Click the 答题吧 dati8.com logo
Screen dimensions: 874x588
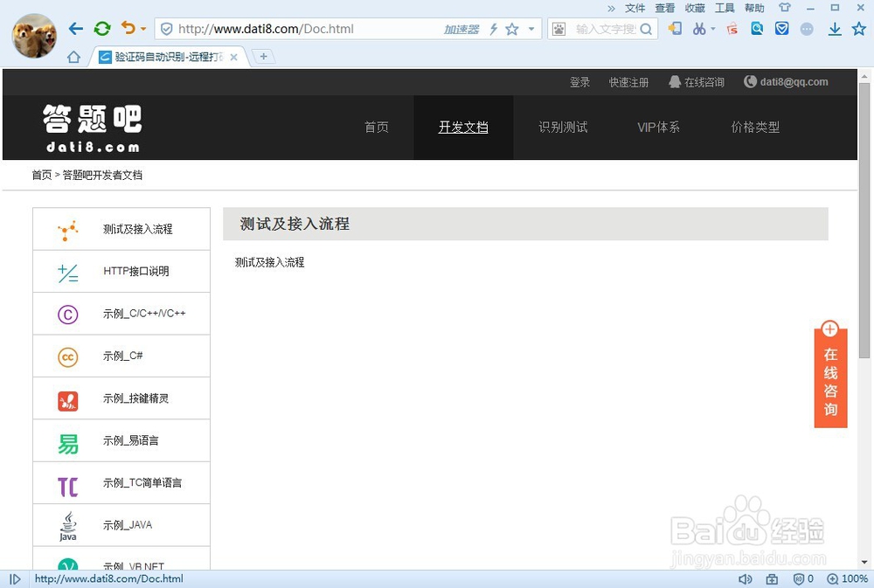click(x=93, y=128)
